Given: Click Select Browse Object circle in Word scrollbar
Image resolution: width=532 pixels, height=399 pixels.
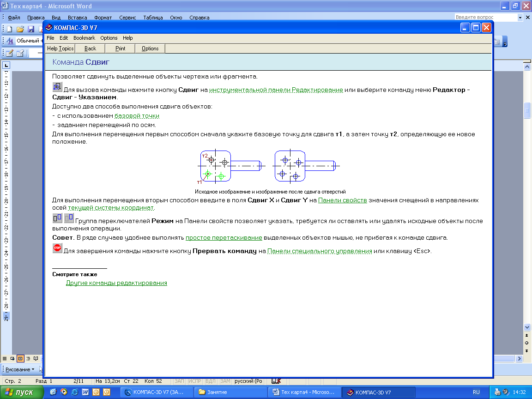Looking at the screenshot, I should coord(526,343).
